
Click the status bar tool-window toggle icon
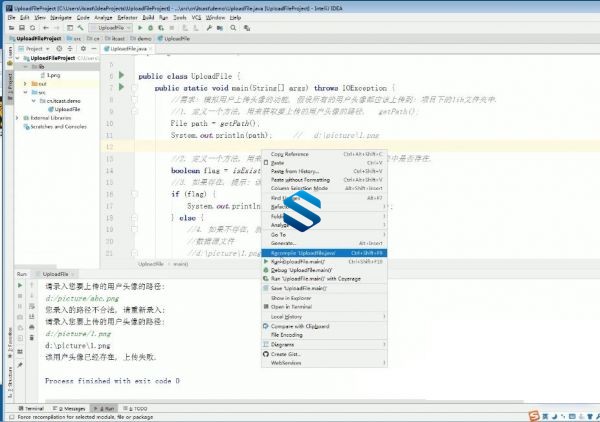[x=11, y=417]
